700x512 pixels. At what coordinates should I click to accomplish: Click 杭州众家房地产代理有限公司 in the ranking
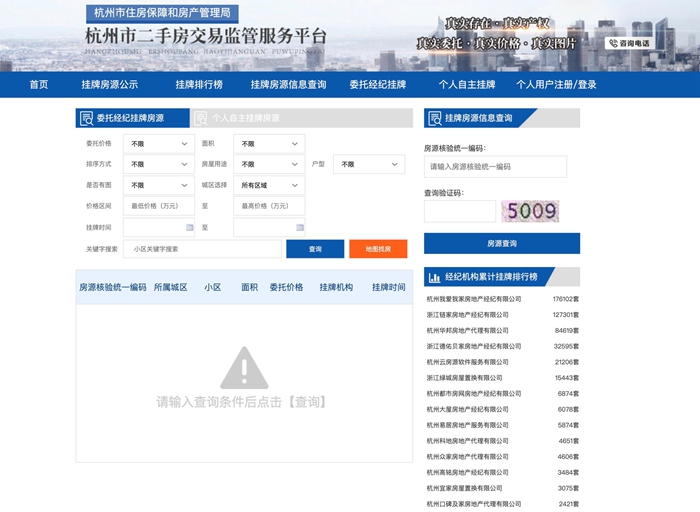[467, 457]
